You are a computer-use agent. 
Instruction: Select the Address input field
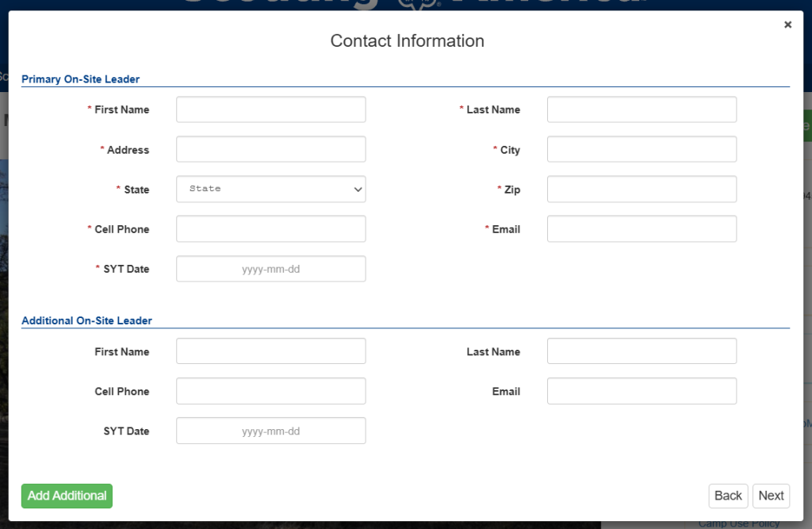pos(271,149)
